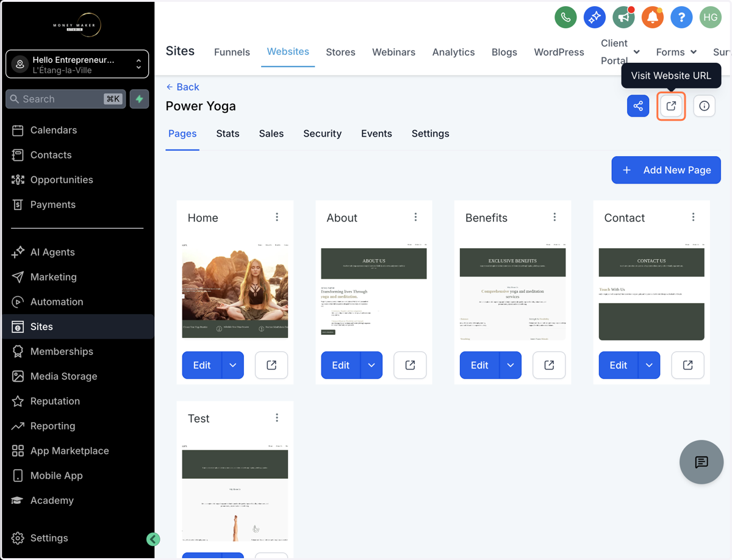Preview the Contact page in new tab
Image resolution: width=732 pixels, height=560 pixels.
tap(688, 365)
